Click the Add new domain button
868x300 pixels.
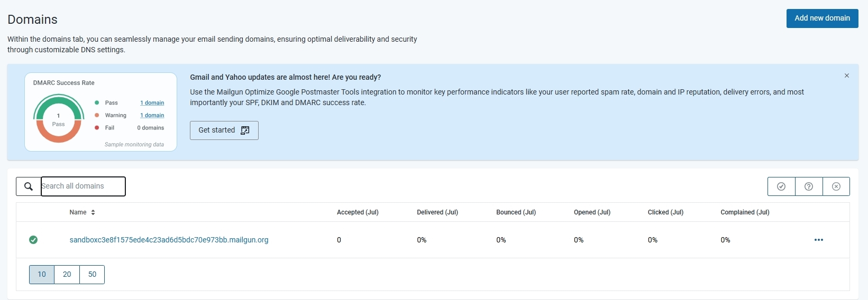coord(822,18)
